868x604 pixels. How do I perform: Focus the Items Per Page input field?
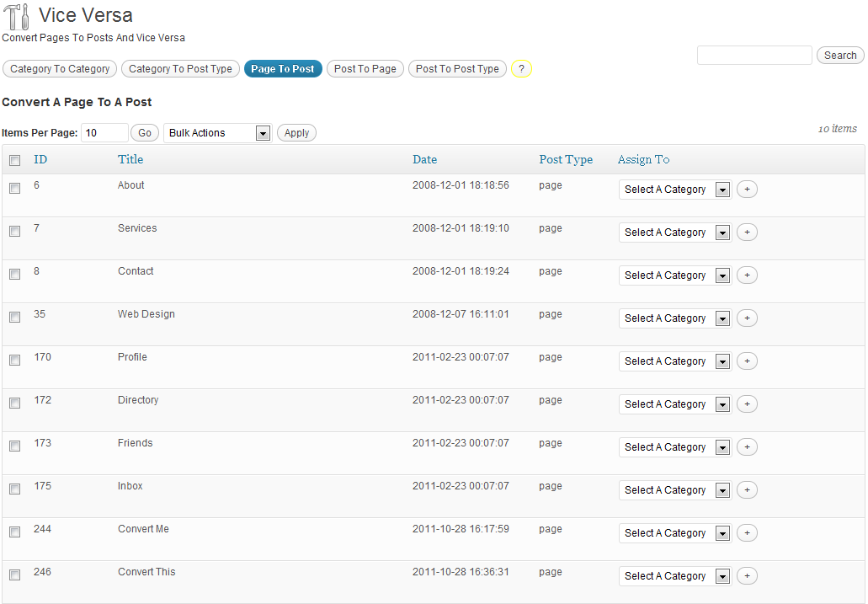pos(104,133)
